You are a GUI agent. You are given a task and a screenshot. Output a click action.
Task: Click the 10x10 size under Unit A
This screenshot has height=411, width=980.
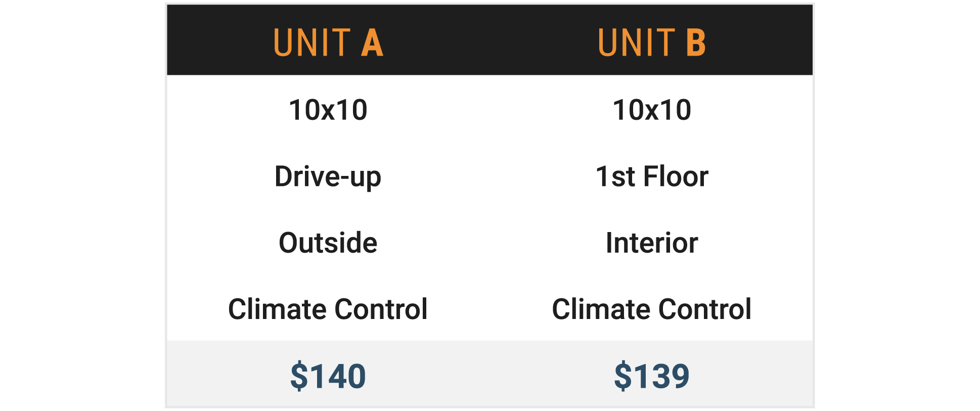[x=328, y=110]
